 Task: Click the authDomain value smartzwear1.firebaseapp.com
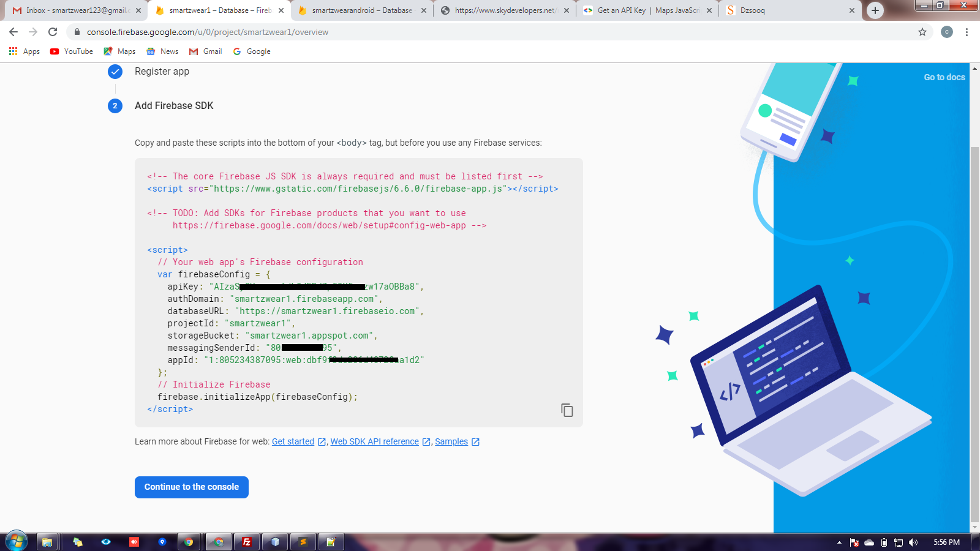pyautogui.click(x=304, y=299)
